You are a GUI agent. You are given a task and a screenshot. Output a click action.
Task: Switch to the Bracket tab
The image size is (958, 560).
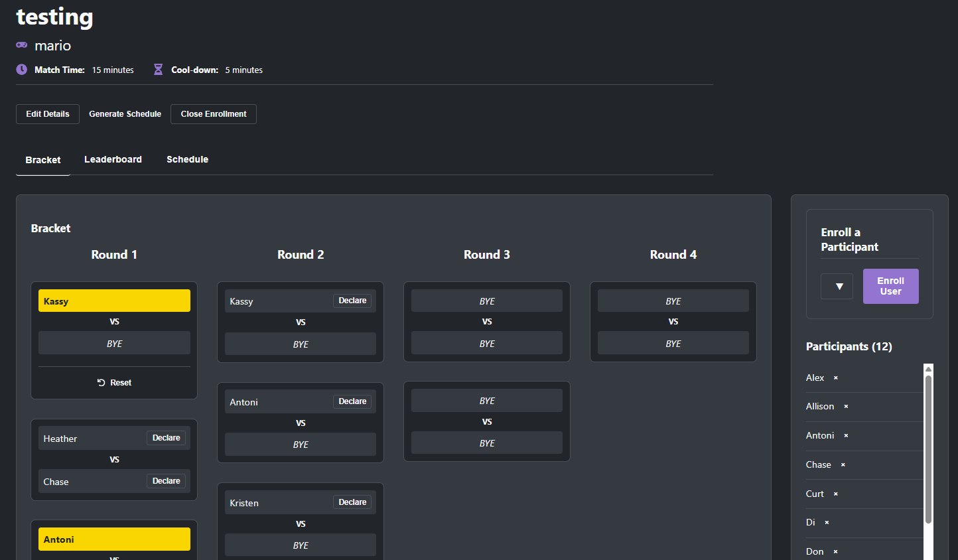[x=43, y=160]
